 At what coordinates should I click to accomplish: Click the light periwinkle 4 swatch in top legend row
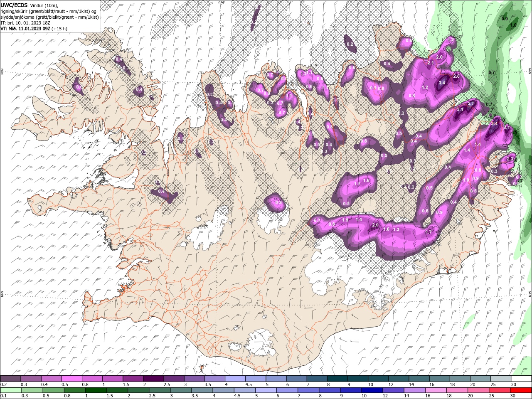tap(234, 379)
